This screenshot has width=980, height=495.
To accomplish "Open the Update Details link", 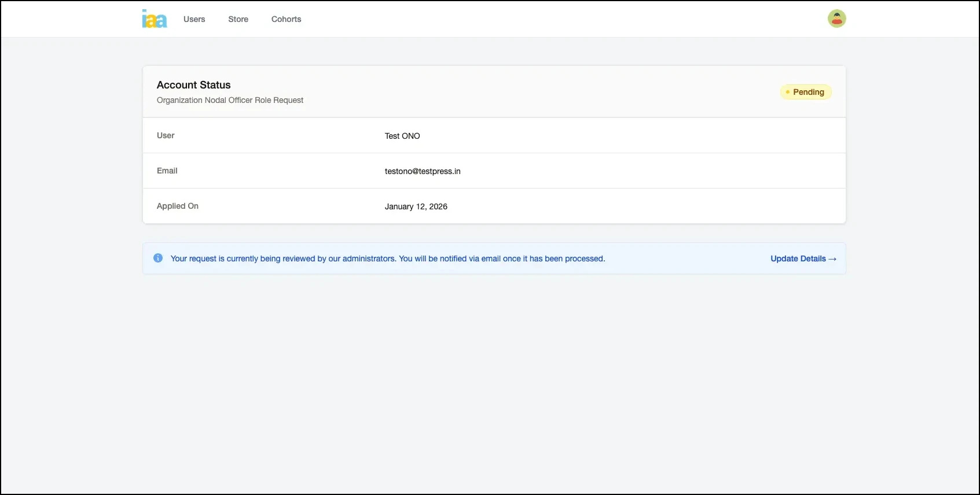I will coord(798,258).
